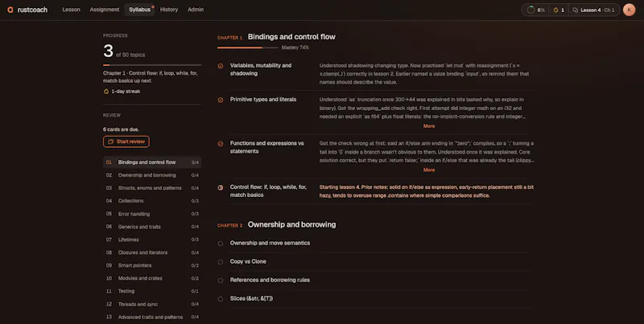The image size is (644, 324).
Task: Click circle for Ownership and move semantics
Action: click(221, 244)
